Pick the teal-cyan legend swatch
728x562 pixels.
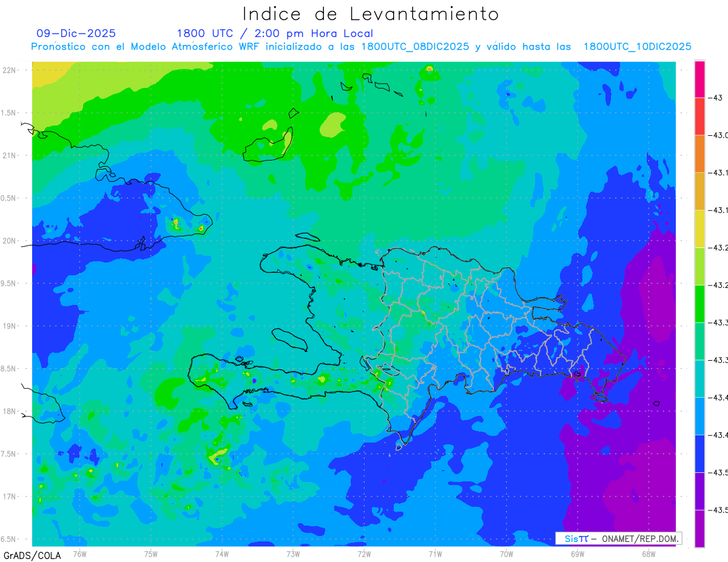(x=699, y=378)
